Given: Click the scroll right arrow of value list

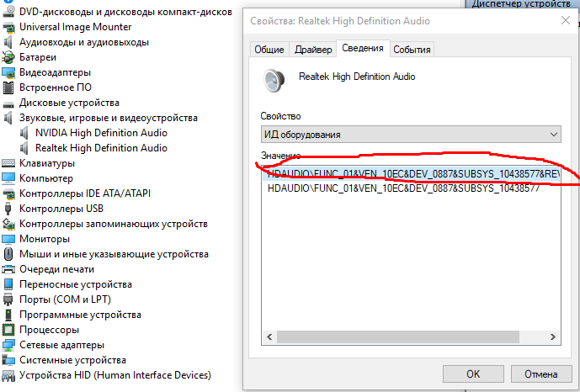Looking at the screenshot, I should click(555, 337).
